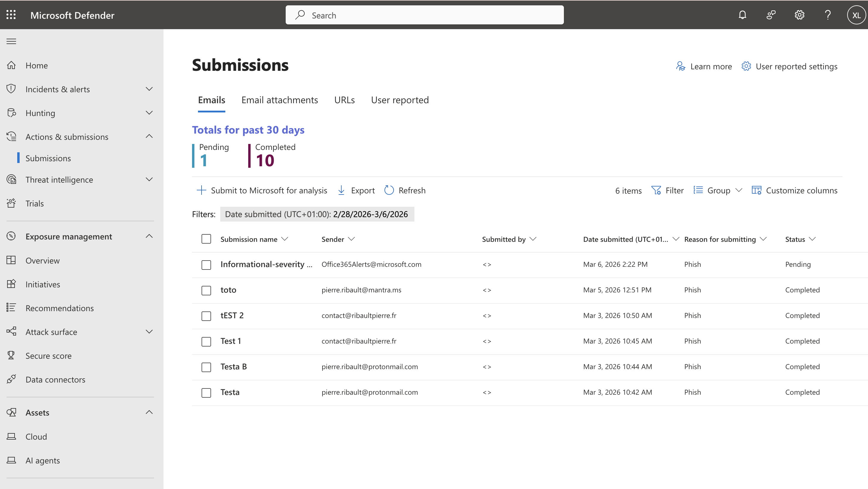Collapse the Actions & submissions chevron
The width and height of the screenshot is (868, 489).
pos(149,136)
